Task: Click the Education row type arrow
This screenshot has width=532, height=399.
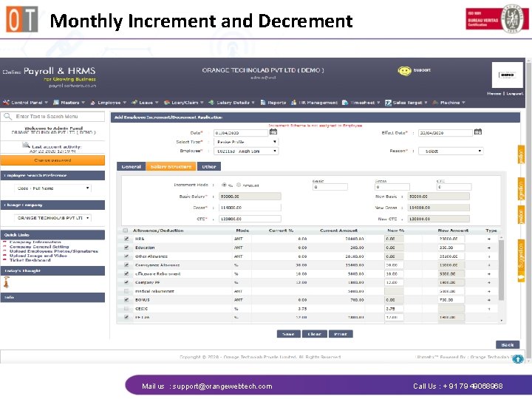Action: (489, 248)
